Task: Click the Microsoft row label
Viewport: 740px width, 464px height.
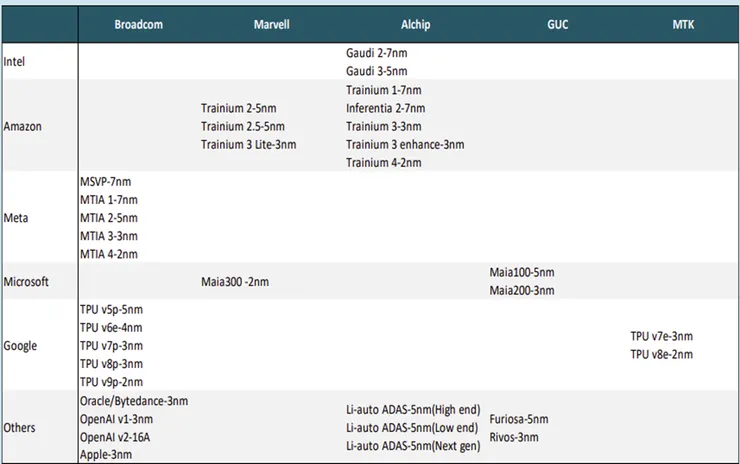Action: pos(27,282)
